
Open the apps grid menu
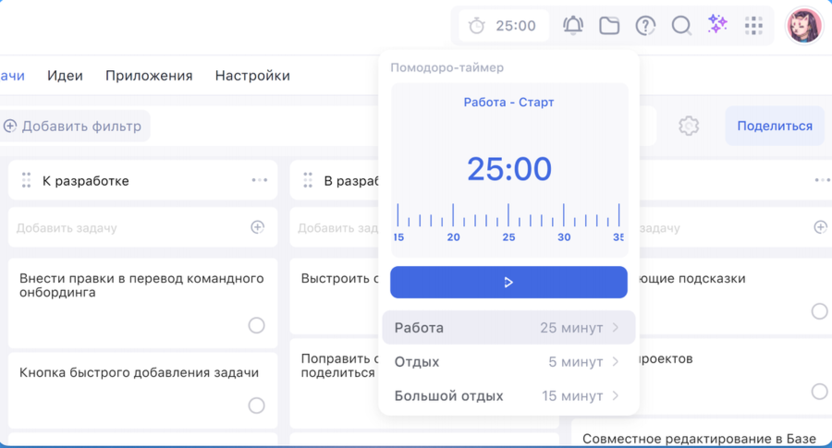[753, 25]
